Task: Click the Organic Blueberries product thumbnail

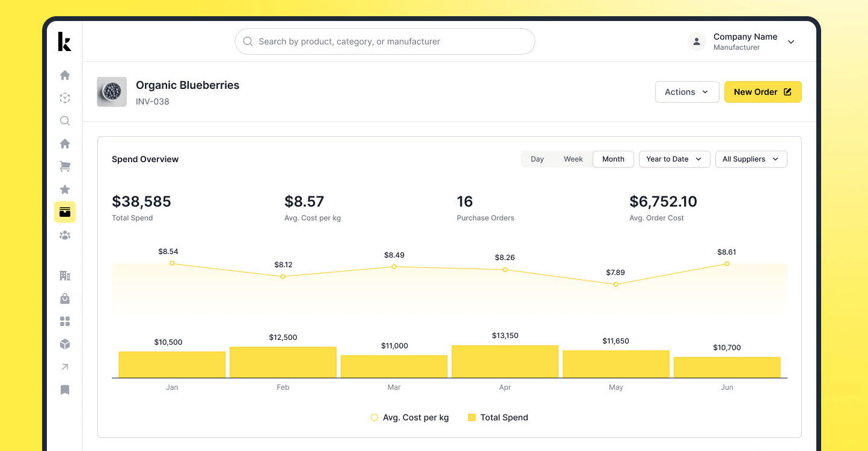Action: (112, 92)
